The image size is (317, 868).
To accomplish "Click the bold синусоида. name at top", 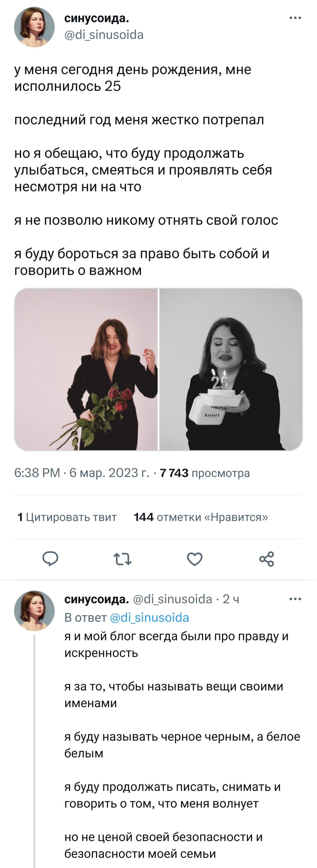I will (x=97, y=18).
